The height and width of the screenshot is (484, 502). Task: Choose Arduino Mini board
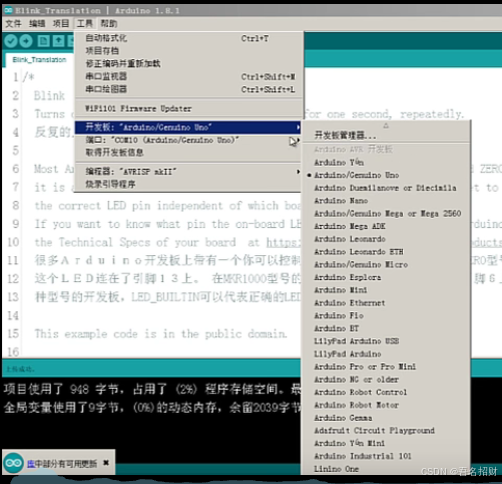[386, 290]
